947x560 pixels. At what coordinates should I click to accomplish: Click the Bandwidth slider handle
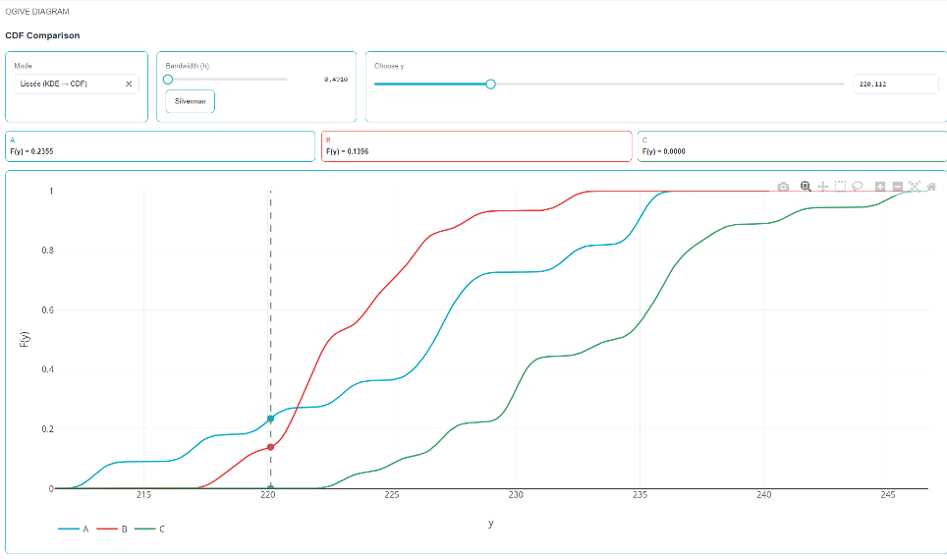pyautogui.click(x=168, y=80)
